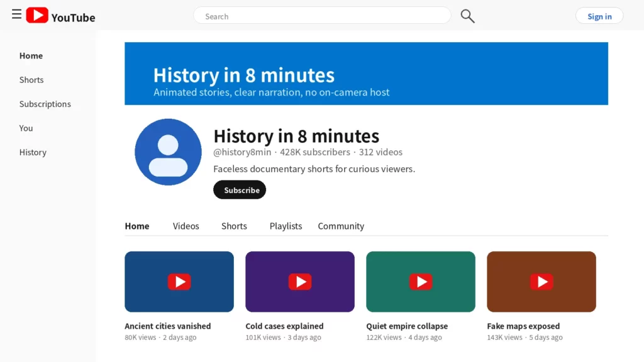644x362 pixels.
Task: Switch to the Community tab
Action: coord(341,226)
